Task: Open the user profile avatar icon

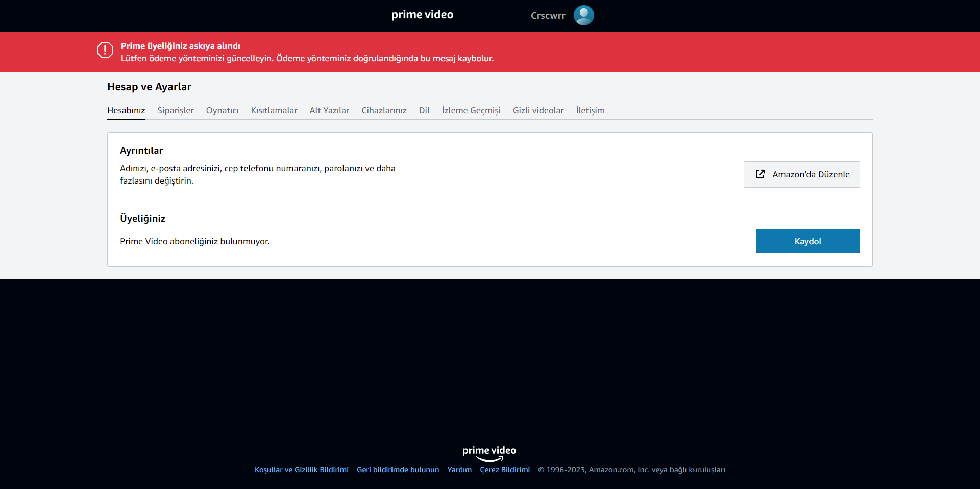Action: [x=583, y=15]
